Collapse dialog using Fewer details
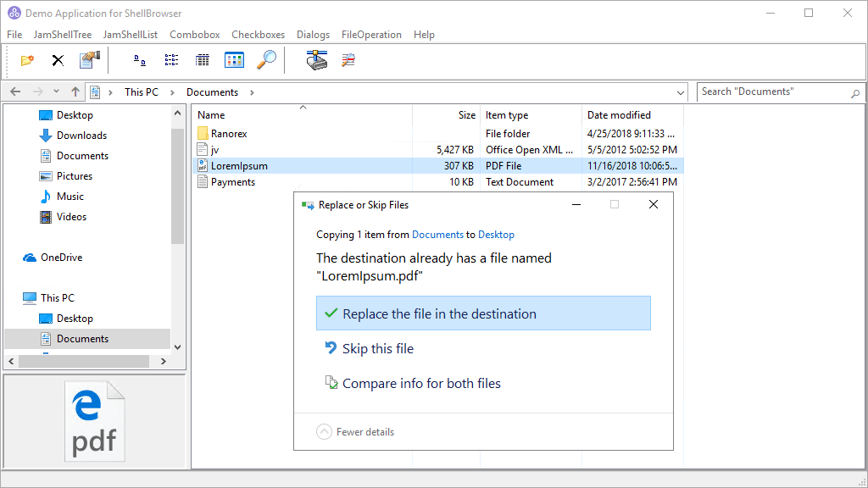This screenshot has width=868, height=488. click(355, 432)
